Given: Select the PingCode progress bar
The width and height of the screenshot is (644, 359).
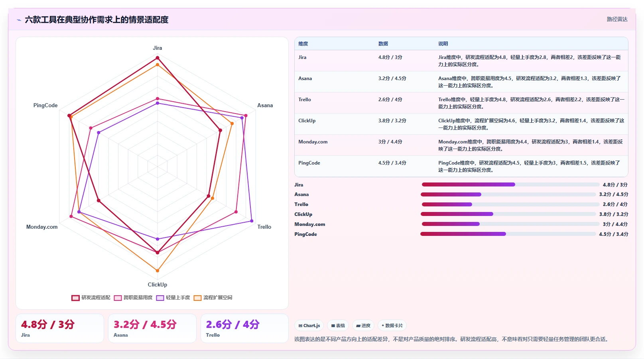Looking at the screenshot, I should (508, 234).
